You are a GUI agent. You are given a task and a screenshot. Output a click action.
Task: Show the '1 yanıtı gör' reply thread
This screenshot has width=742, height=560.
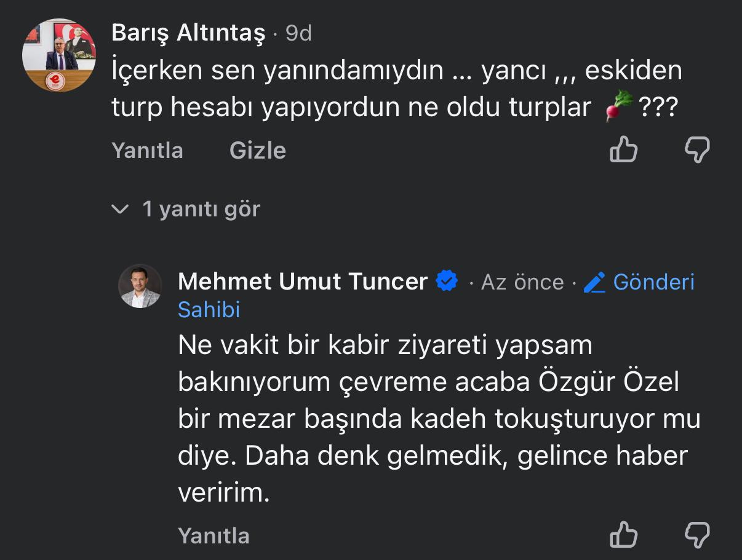pyautogui.click(x=201, y=209)
